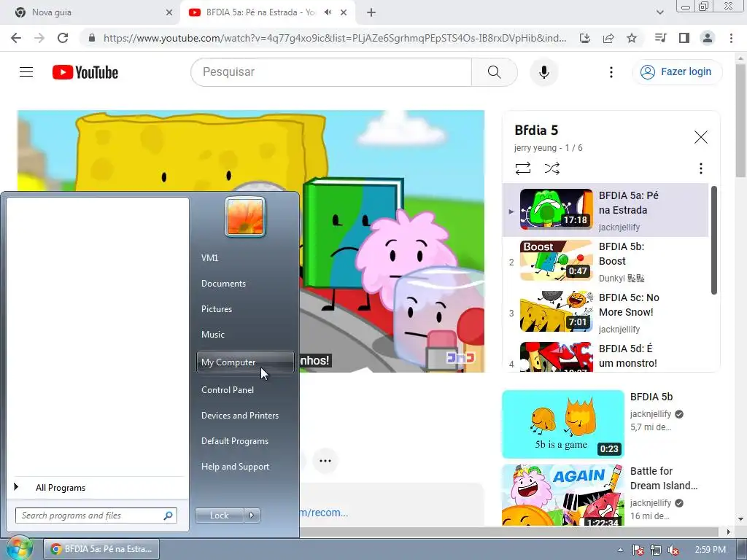This screenshot has width=747, height=560.
Task: Open My Computer from Start menu
Action: pyautogui.click(x=245, y=362)
